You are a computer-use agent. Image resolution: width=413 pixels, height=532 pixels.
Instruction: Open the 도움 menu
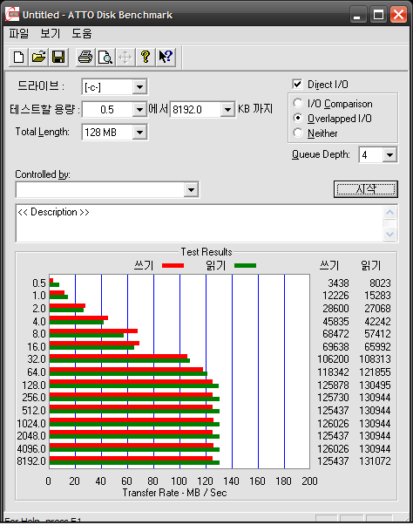[81, 34]
